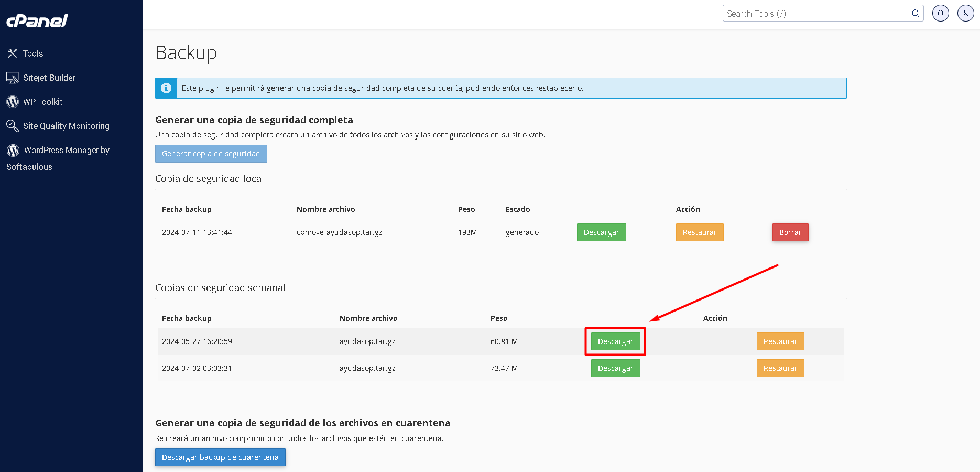Click the size value 193M
The height and width of the screenshot is (472, 980).
pyautogui.click(x=467, y=232)
